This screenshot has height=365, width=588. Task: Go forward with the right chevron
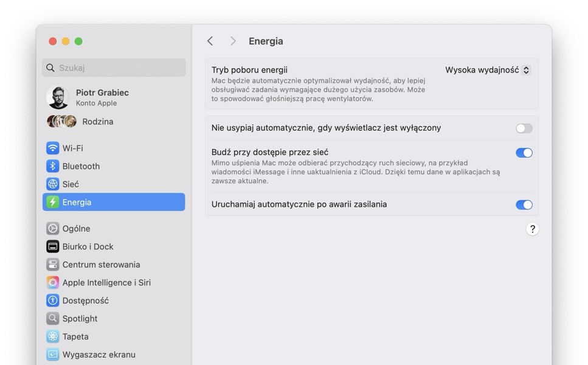coord(233,41)
